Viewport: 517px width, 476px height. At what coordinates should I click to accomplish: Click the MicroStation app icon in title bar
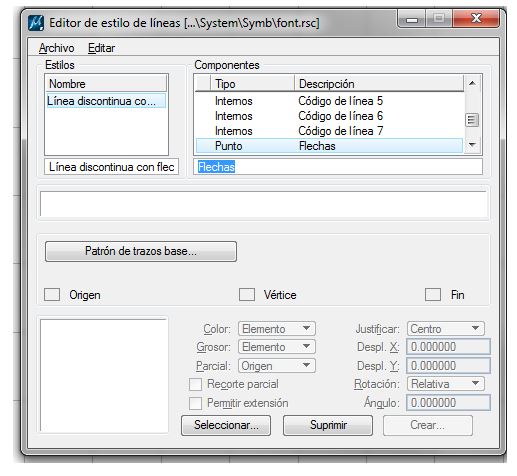[36, 23]
